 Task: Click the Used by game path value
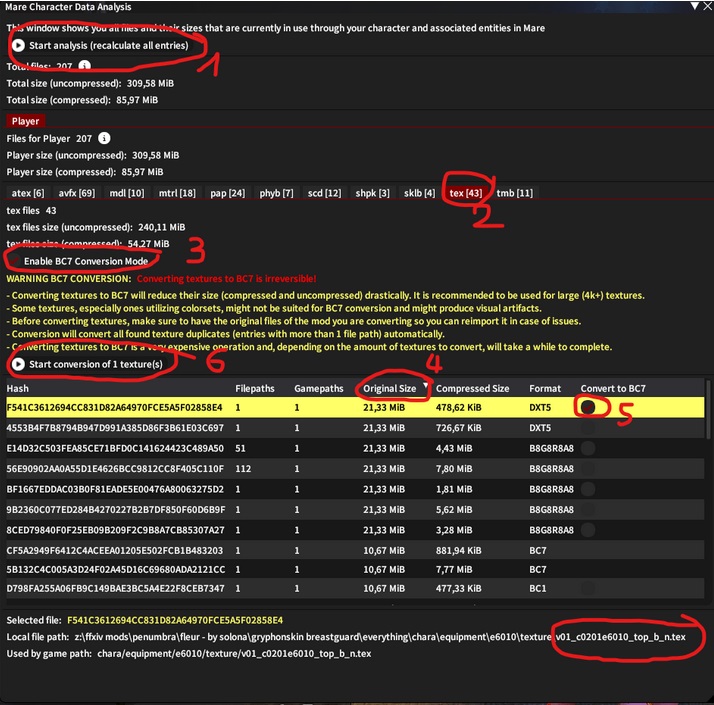(x=234, y=654)
